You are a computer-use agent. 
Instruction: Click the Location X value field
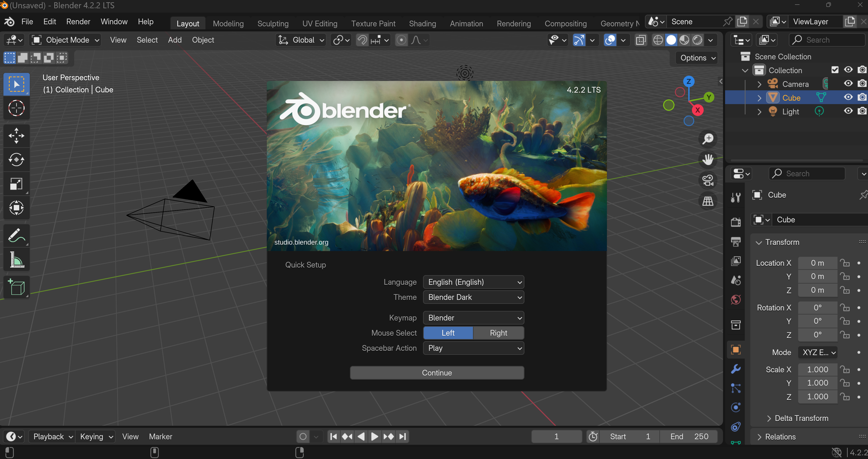(x=817, y=263)
